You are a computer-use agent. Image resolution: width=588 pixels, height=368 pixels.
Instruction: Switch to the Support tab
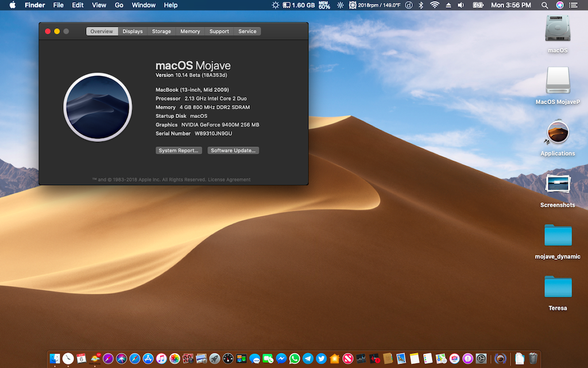point(219,31)
